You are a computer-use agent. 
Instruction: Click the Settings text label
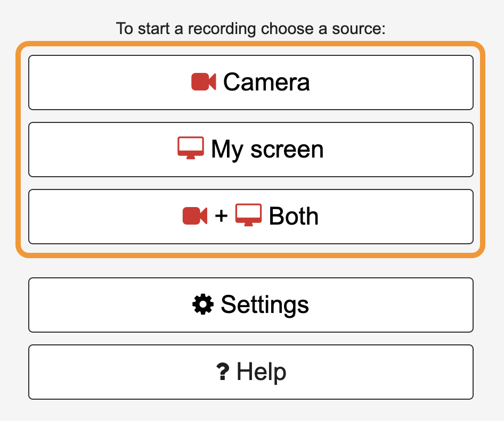pos(265,305)
